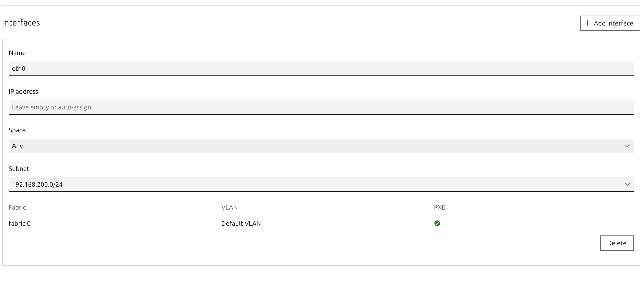Click the green PXE checkmark icon
Image resolution: width=644 pixels, height=284 pixels.
437,223
